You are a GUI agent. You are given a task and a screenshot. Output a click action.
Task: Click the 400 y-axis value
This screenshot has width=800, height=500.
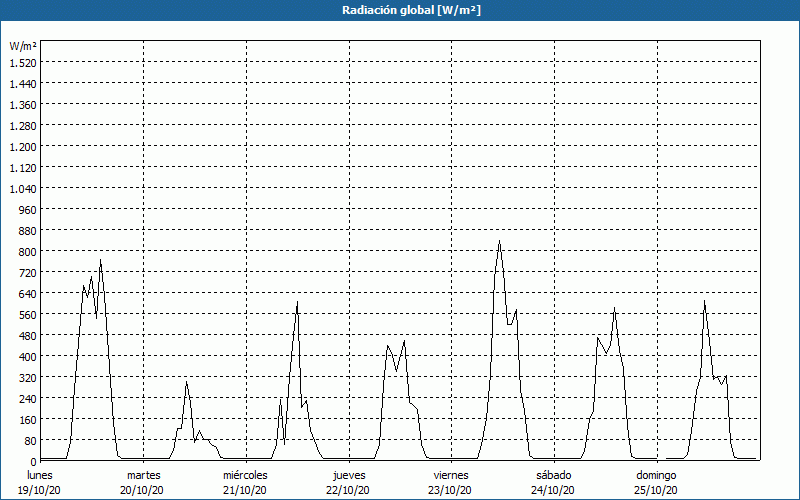28,357
